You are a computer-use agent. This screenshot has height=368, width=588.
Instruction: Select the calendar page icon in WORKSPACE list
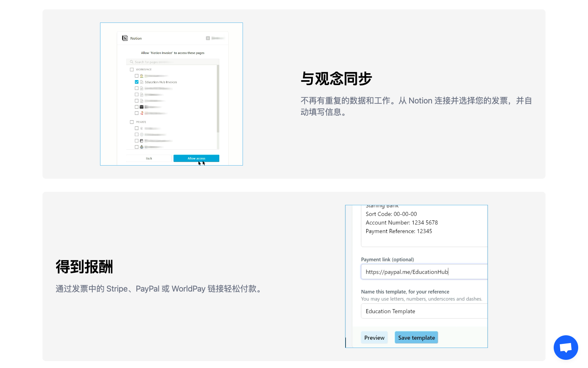point(141,106)
